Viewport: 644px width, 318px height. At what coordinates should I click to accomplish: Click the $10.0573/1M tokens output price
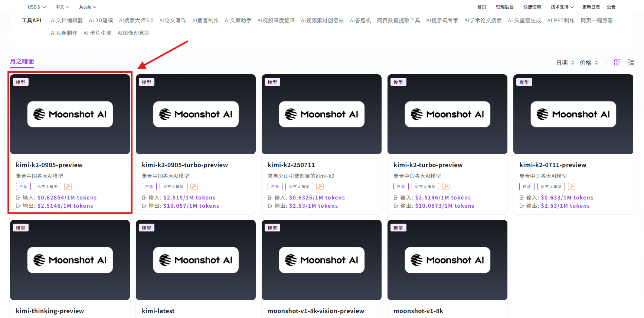445,206
